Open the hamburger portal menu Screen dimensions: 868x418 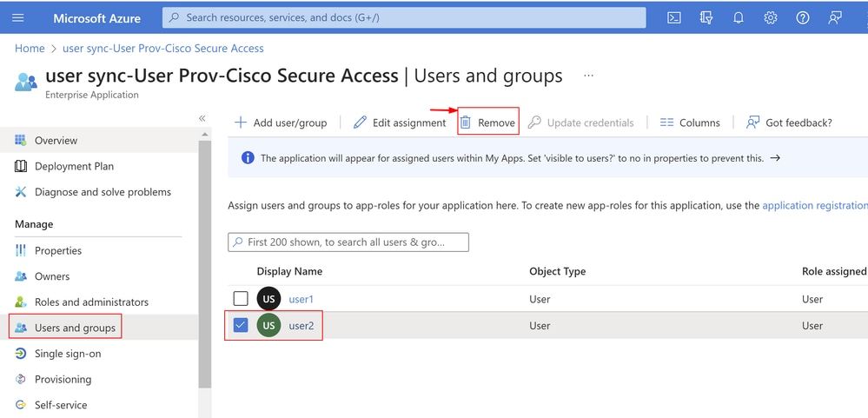(17, 17)
